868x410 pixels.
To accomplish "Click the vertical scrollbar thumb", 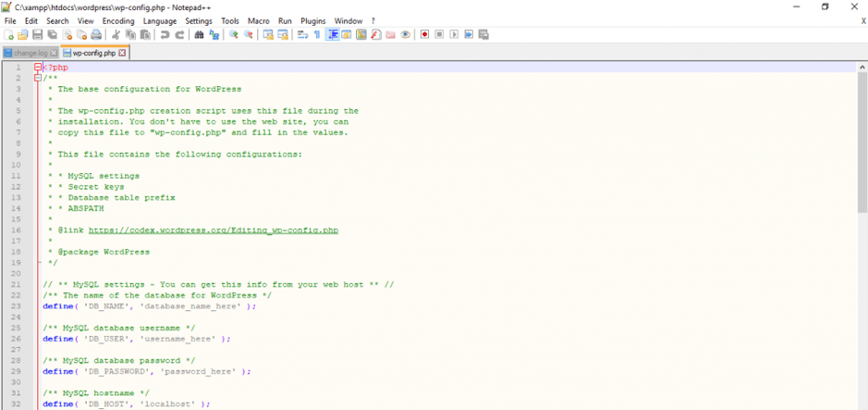I will [x=862, y=142].
